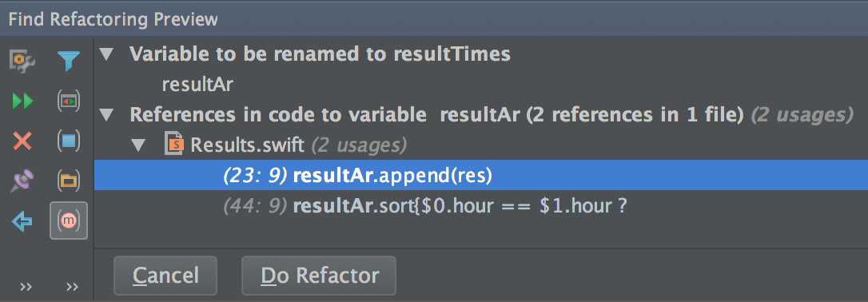
Task: Select the resultAr.append(res) usage line
Action: (x=480, y=175)
